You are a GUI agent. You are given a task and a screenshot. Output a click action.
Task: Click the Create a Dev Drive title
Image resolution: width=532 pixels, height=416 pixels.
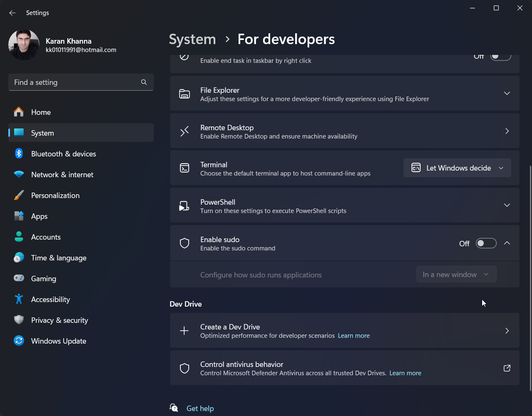pyautogui.click(x=230, y=327)
